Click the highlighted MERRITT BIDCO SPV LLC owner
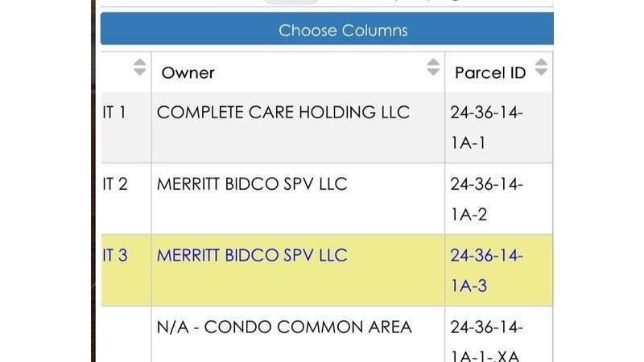The height and width of the screenshot is (362, 644). tap(252, 255)
